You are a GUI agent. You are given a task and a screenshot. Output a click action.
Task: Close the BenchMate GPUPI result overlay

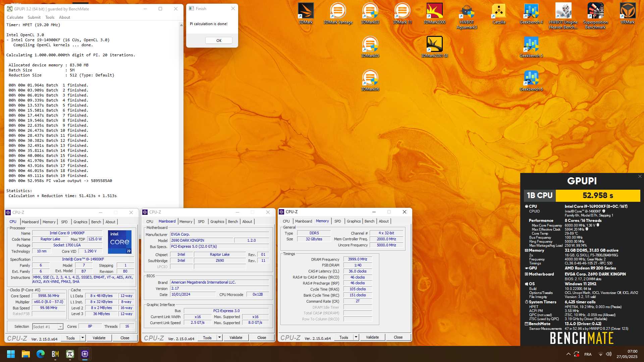640,176
